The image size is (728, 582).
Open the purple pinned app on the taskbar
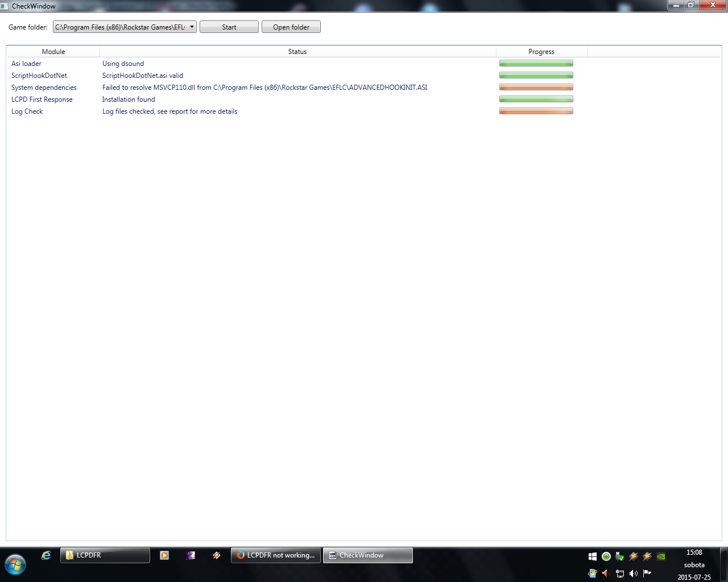coord(191,555)
